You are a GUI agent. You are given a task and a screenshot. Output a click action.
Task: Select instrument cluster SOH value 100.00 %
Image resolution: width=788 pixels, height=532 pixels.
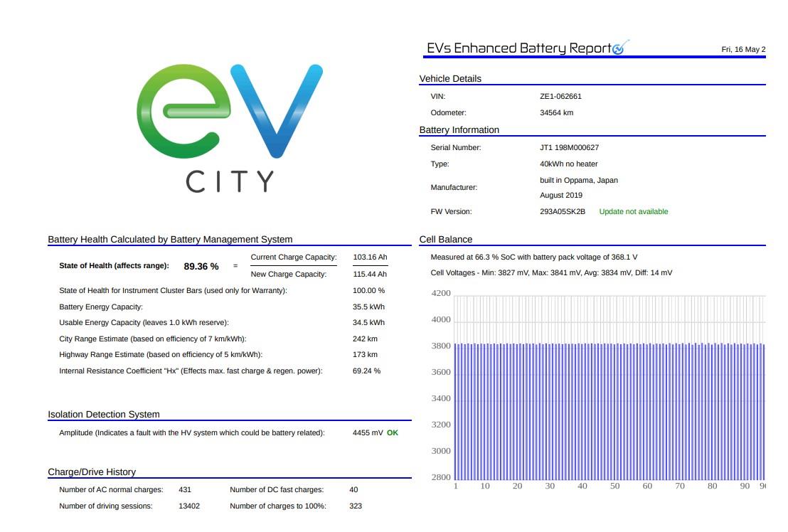click(x=368, y=290)
